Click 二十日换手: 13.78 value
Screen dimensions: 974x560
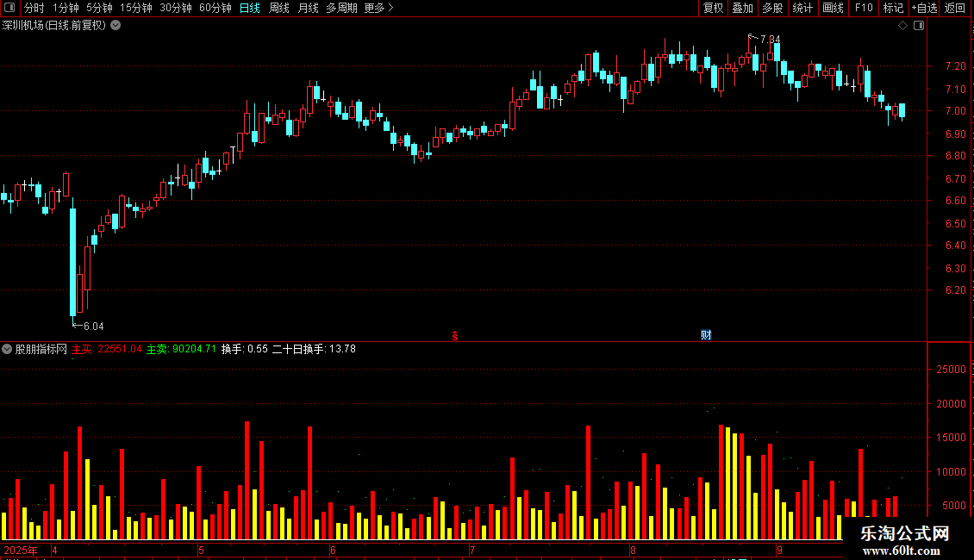pos(315,349)
